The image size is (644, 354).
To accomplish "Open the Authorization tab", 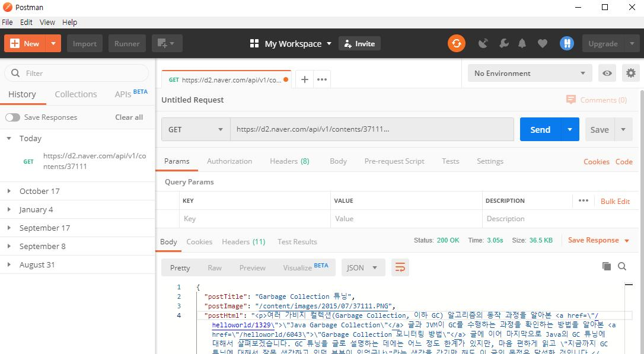I will 229,161.
